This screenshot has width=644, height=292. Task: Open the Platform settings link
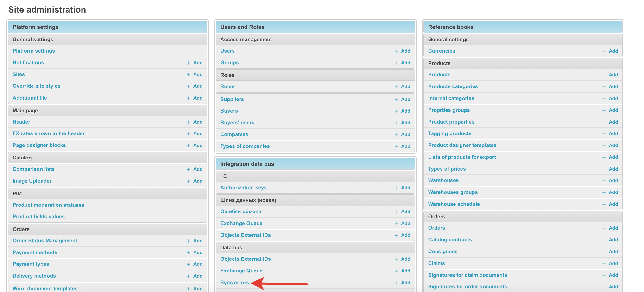[x=33, y=51]
